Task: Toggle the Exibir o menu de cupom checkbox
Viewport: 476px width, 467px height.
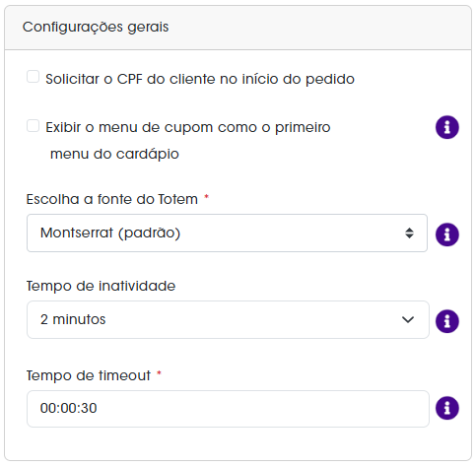Action: coord(33,126)
